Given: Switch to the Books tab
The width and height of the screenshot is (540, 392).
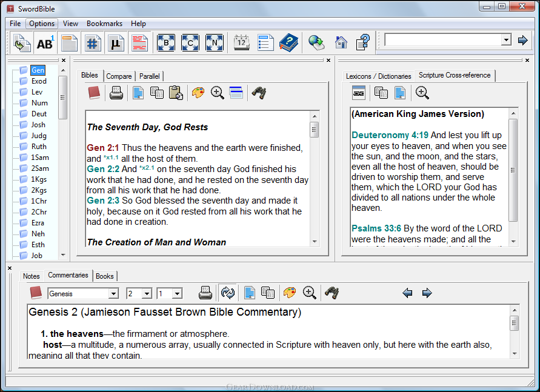Looking at the screenshot, I should click(105, 276).
